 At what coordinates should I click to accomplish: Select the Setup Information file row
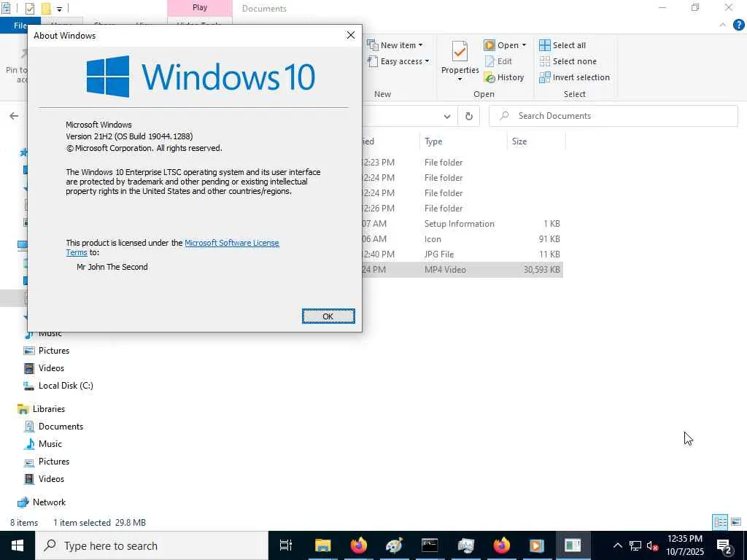point(462,224)
